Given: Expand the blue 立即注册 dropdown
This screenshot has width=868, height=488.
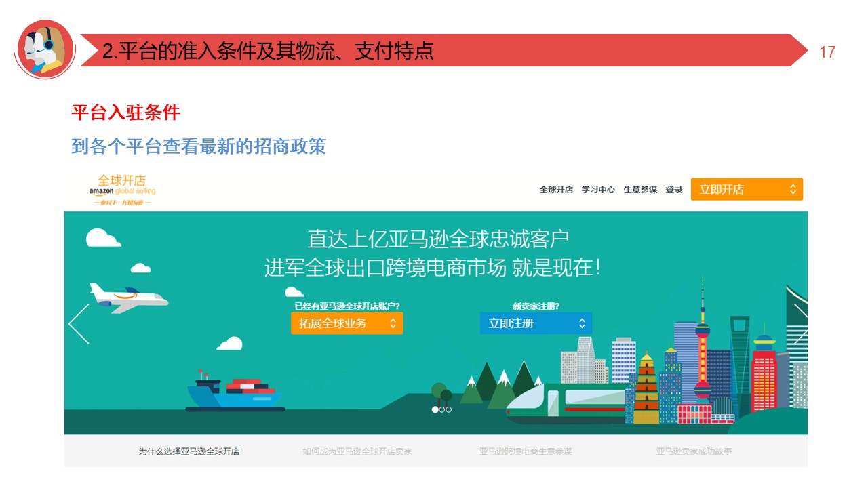Looking at the screenshot, I should [x=536, y=323].
